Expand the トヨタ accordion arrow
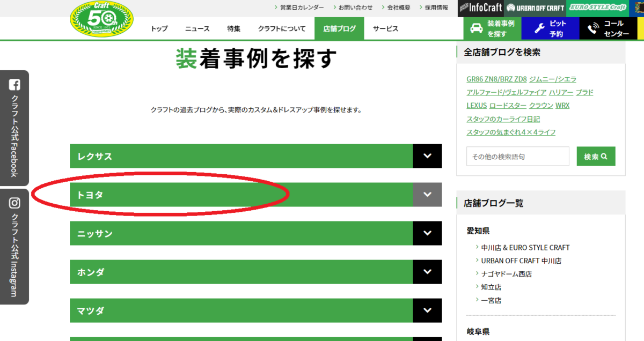Screen dimensions: 644x341 tap(427, 195)
